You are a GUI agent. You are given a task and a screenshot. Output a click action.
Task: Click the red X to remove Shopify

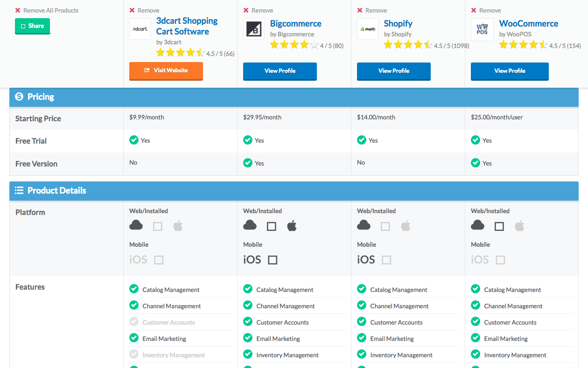coord(360,10)
